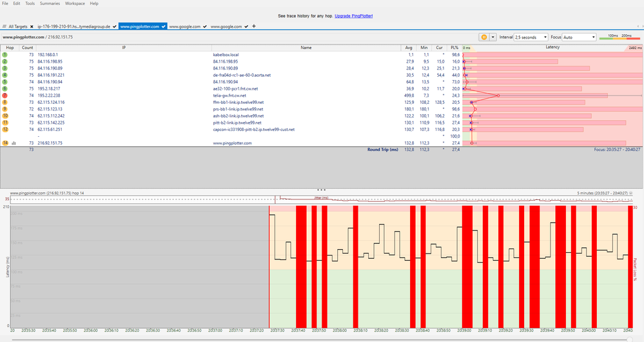Select the kabelbox.local name cell
Image resolution: width=644 pixels, height=342 pixels.
tap(226, 55)
